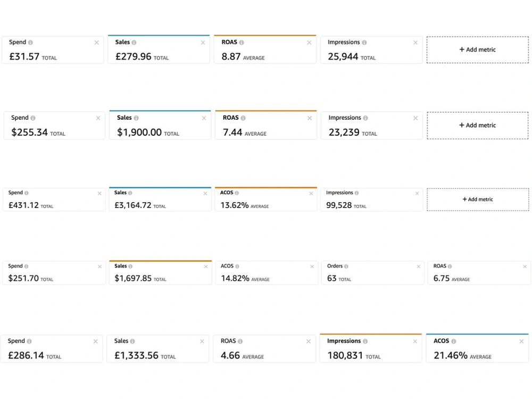The image size is (532, 399).
Task: Select the ACOS 14.82% metric card
Action: tap(267, 273)
